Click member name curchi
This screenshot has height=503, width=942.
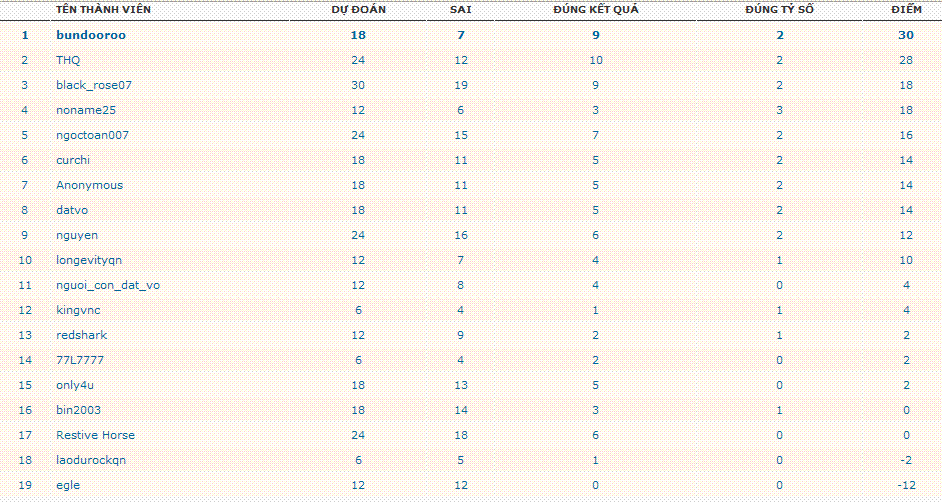(x=73, y=160)
